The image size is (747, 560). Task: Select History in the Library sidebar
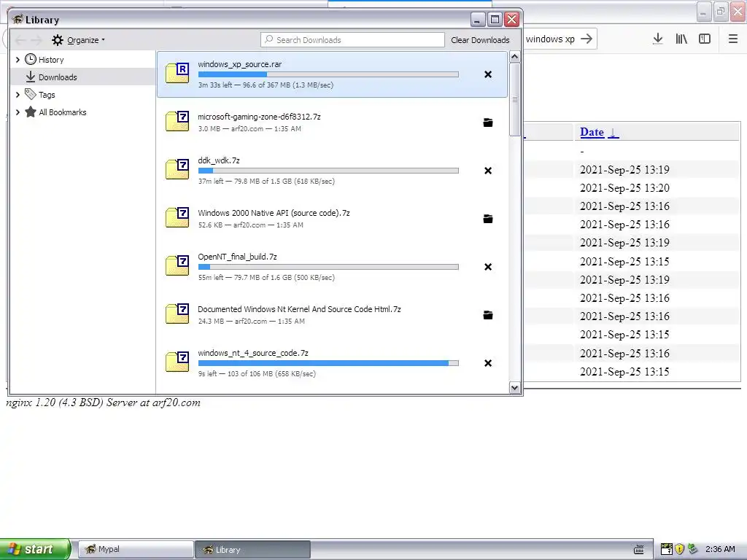pyautogui.click(x=83, y=60)
